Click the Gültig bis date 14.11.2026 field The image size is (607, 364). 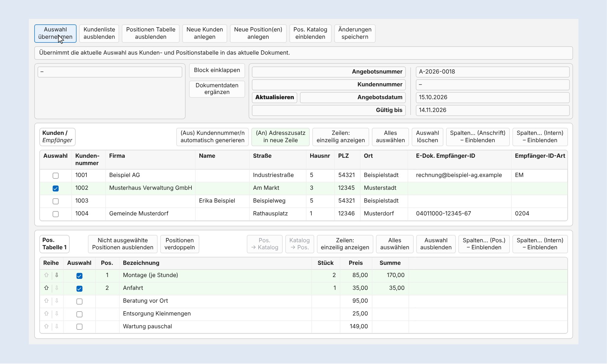(x=493, y=110)
